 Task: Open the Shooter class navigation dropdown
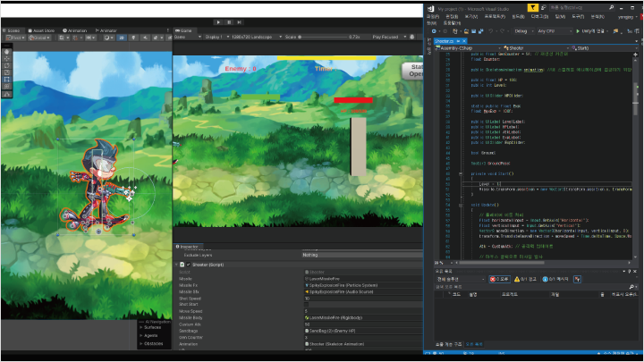[535, 48]
